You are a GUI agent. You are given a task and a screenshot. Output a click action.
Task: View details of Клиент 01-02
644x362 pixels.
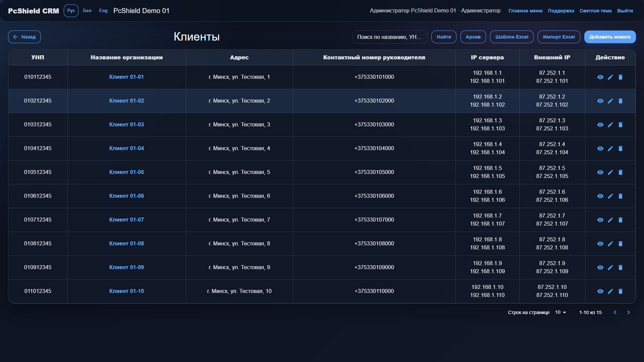pos(600,101)
